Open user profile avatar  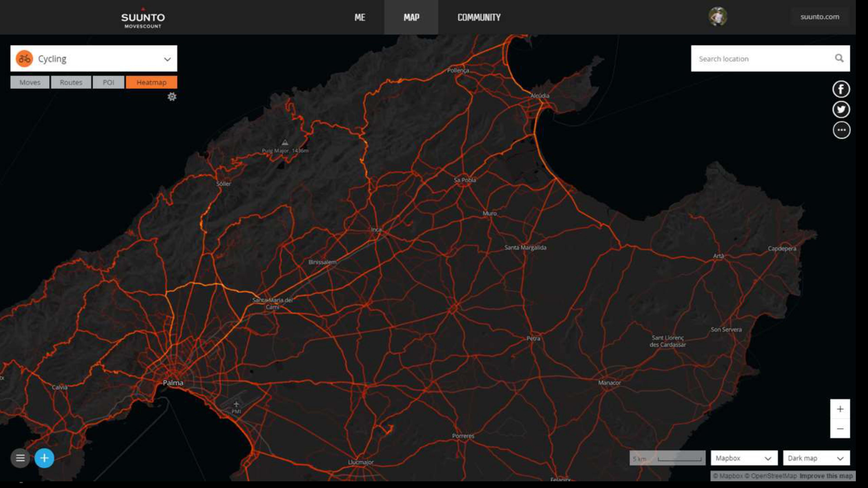point(717,16)
